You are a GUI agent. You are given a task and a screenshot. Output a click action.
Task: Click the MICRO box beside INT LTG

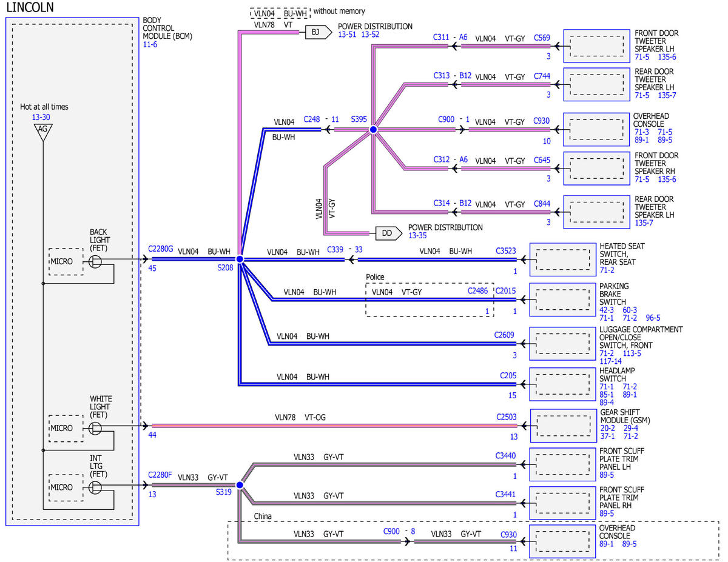click(66, 487)
